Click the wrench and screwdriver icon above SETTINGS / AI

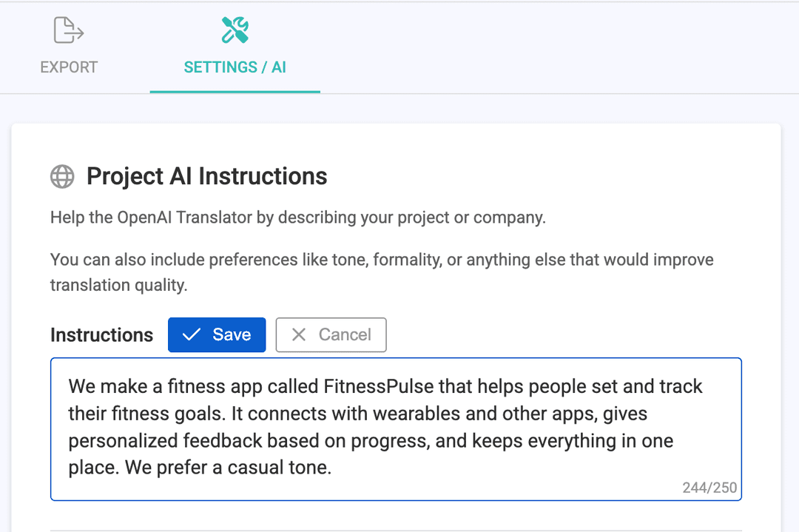tap(234, 30)
